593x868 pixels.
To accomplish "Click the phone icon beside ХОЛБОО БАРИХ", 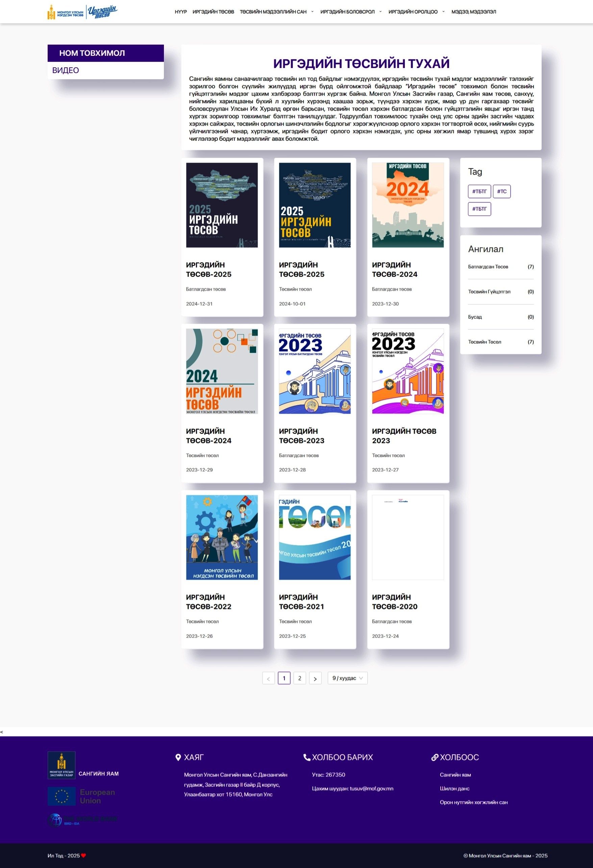I will [307, 757].
